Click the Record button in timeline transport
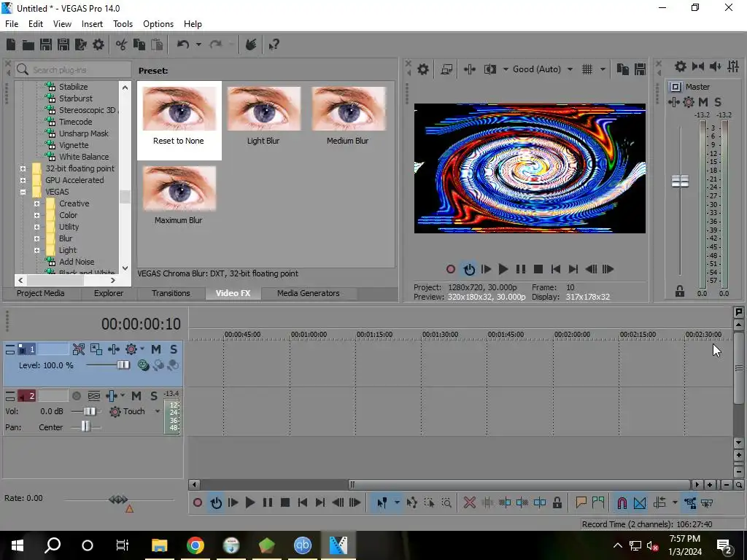This screenshot has width=747, height=560. [x=198, y=502]
